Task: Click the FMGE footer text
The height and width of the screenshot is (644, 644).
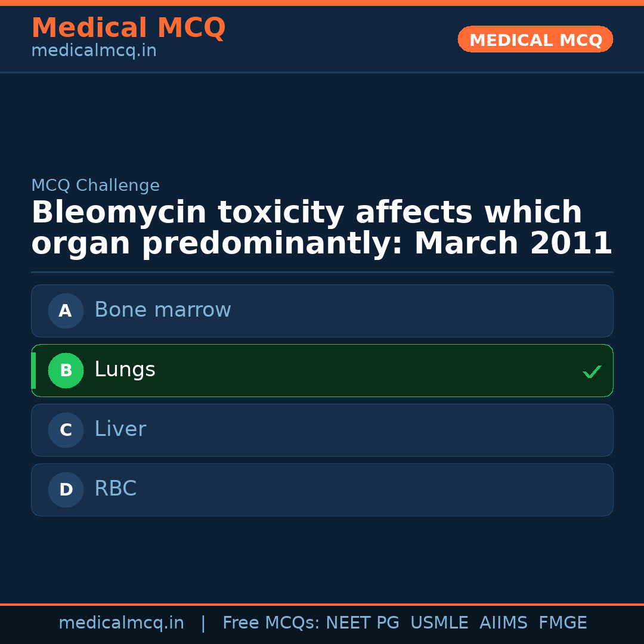Action: [562, 623]
